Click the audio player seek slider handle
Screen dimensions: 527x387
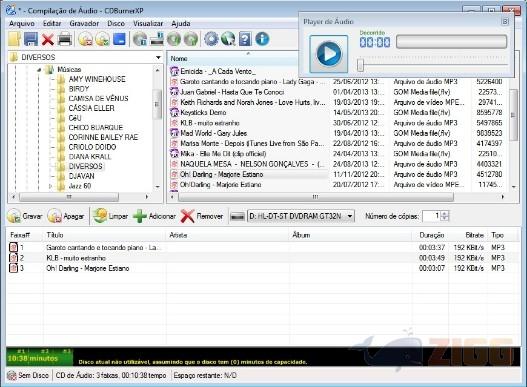[x=360, y=65]
